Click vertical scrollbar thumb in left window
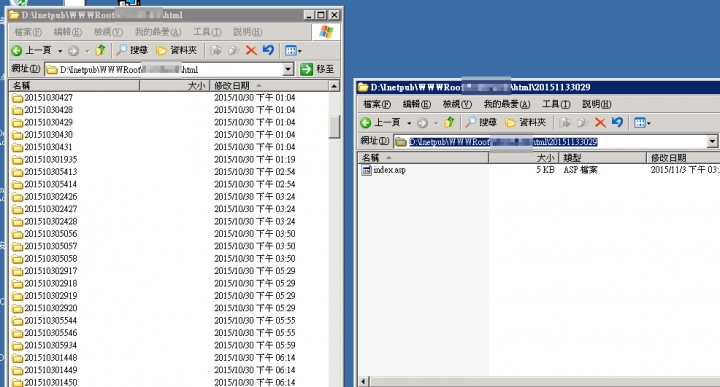This screenshot has height=387, width=720. (334, 127)
